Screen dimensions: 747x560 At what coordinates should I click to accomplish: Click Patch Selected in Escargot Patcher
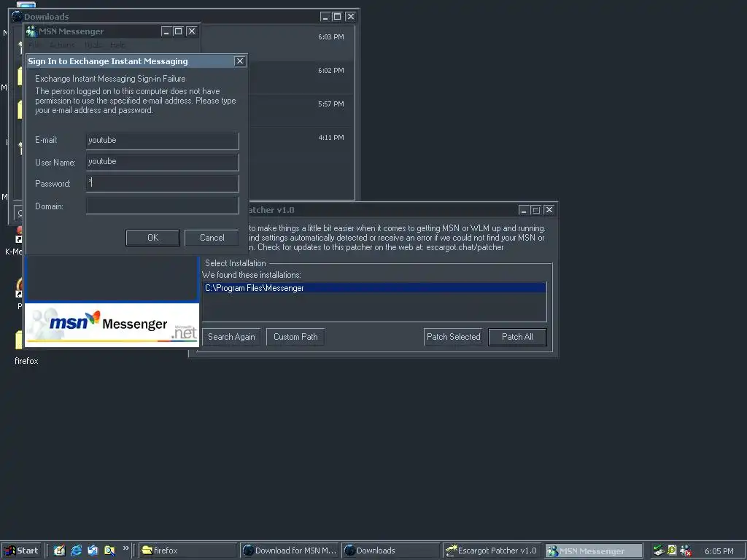(453, 337)
